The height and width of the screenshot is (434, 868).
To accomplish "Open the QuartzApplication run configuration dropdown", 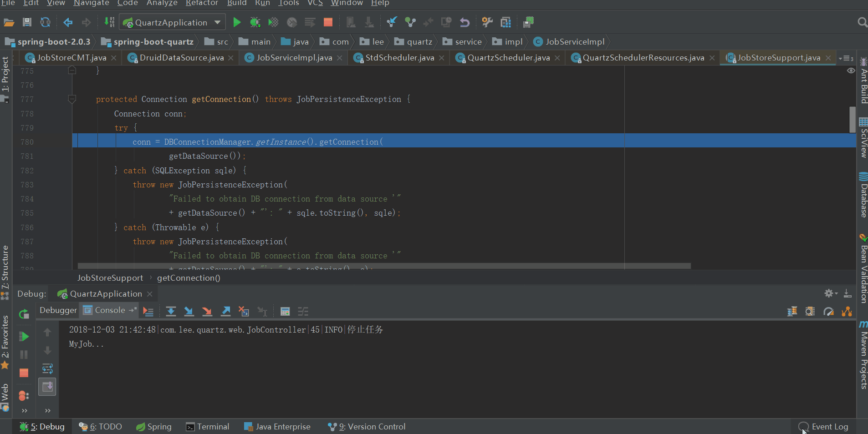I will click(172, 22).
